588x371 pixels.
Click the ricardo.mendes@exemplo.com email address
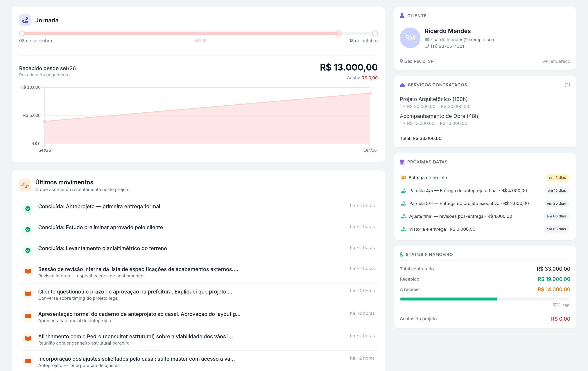pyautogui.click(x=463, y=39)
